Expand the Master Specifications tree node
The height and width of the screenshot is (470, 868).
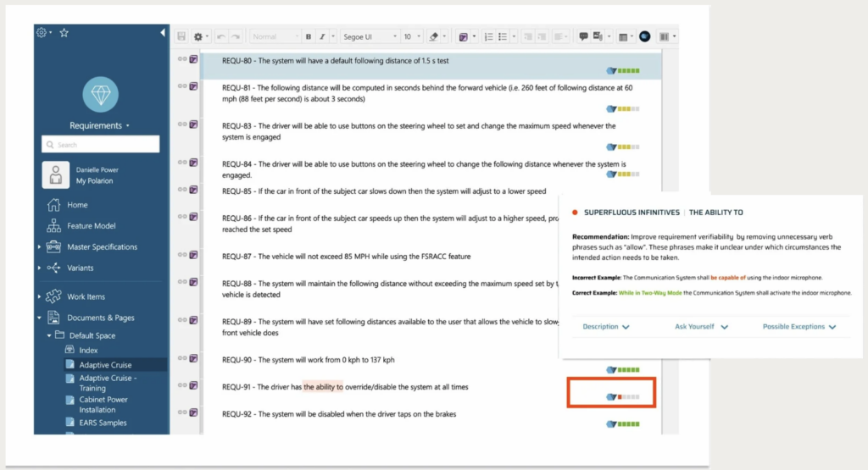coord(39,247)
